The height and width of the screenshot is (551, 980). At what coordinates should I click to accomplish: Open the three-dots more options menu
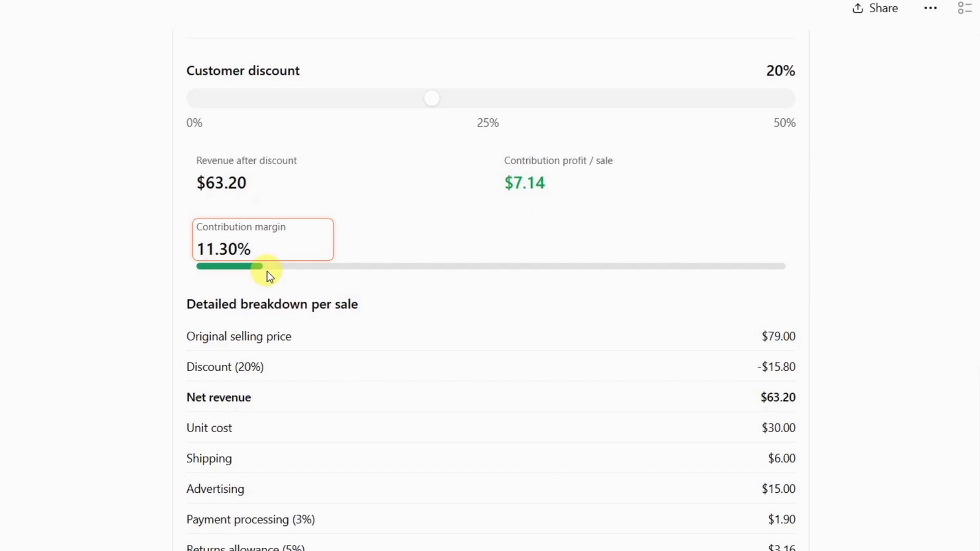pos(930,8)
